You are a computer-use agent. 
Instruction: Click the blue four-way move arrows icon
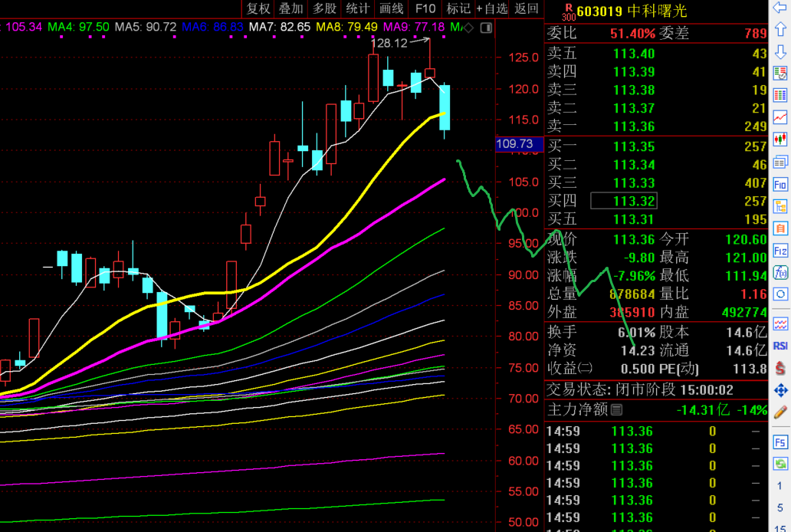tap(780, 390)
